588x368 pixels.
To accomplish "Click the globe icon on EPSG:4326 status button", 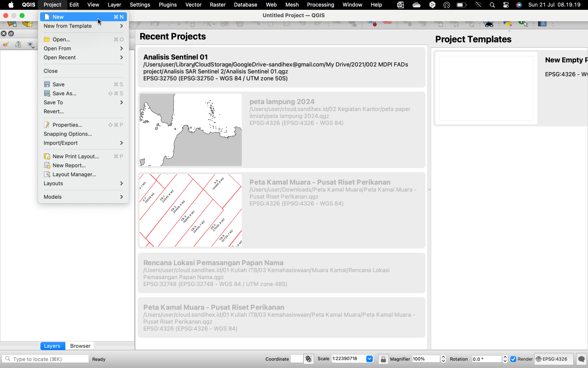I will click(539, 359).
